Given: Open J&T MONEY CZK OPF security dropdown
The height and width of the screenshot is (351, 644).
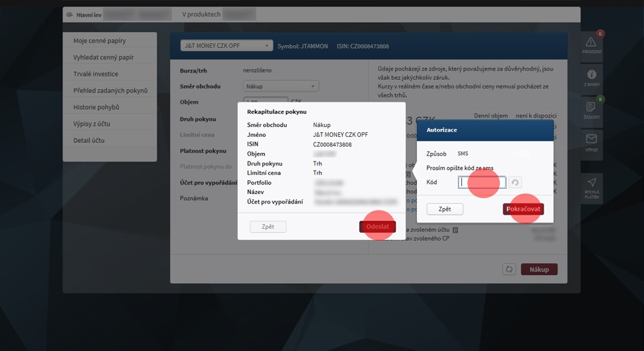Looking at the screenshot, I should pyautogui.click(x=226, y=46).
